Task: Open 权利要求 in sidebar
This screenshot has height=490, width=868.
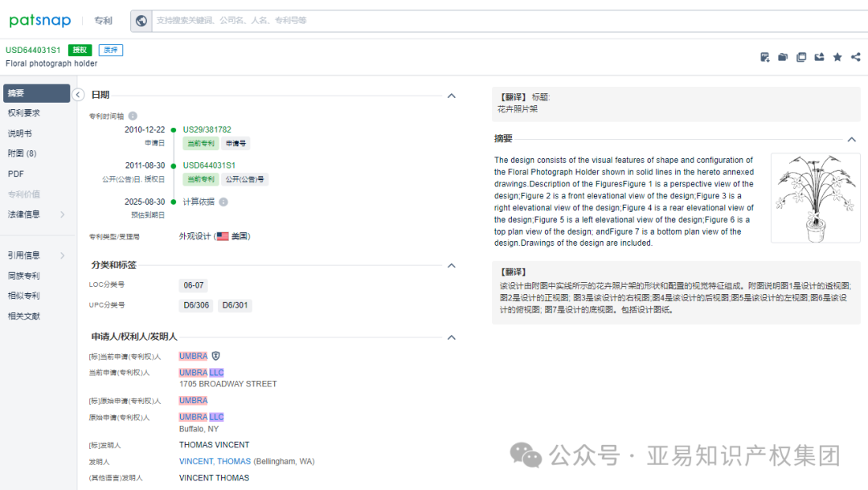Action: 24,112
